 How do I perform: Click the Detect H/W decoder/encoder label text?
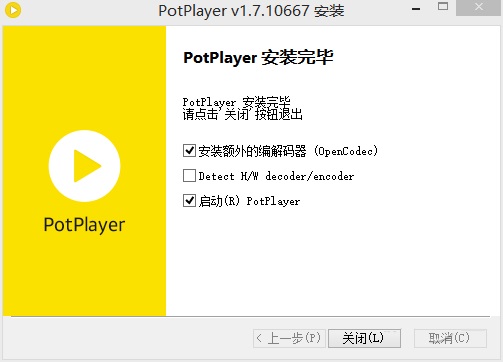click(276, 176)
